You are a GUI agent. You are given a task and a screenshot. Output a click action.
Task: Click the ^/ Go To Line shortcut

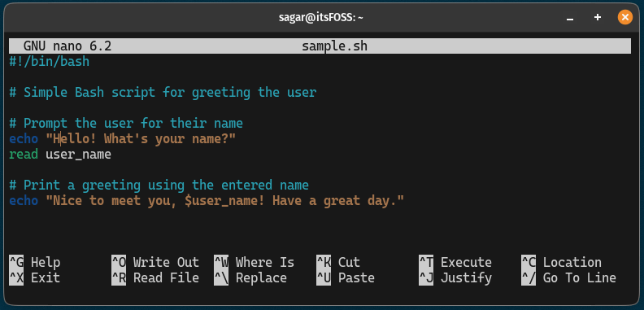(569, 278)
